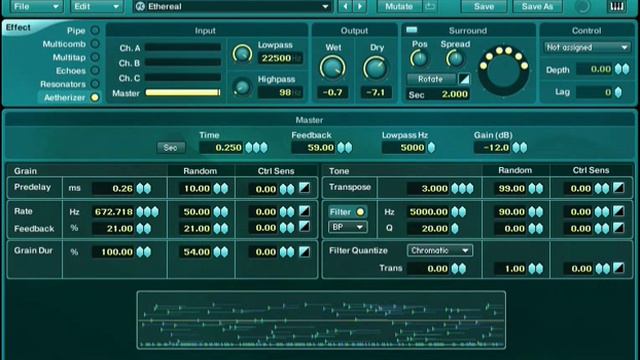640x360 pixels.
Task: Click the Lag stepper diamond
Action: pos(618,92)
